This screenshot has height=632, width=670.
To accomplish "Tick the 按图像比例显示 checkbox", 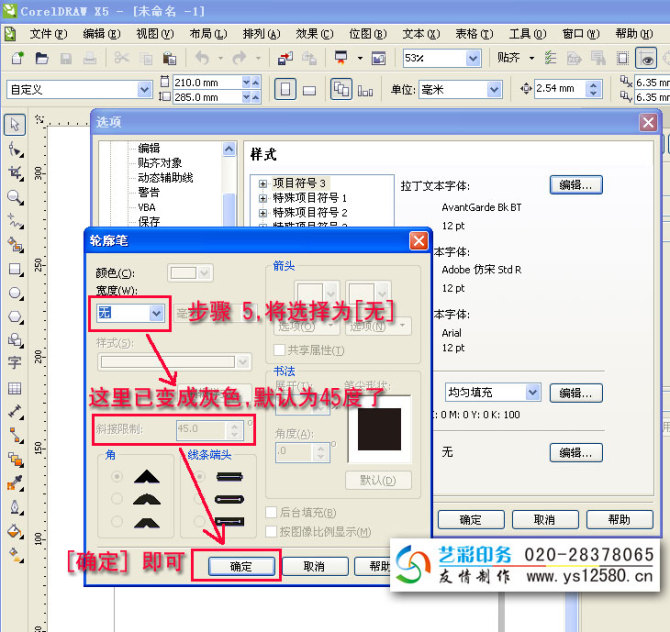I will 272,532.
